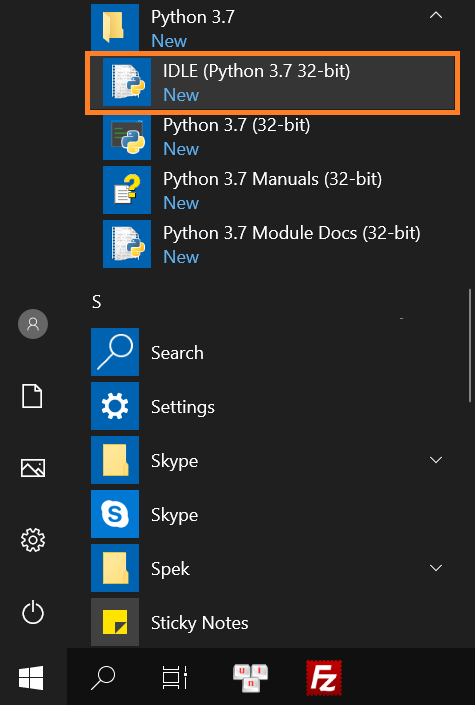Collapse the Python 3.7 folder chevron

coord(436,15)
